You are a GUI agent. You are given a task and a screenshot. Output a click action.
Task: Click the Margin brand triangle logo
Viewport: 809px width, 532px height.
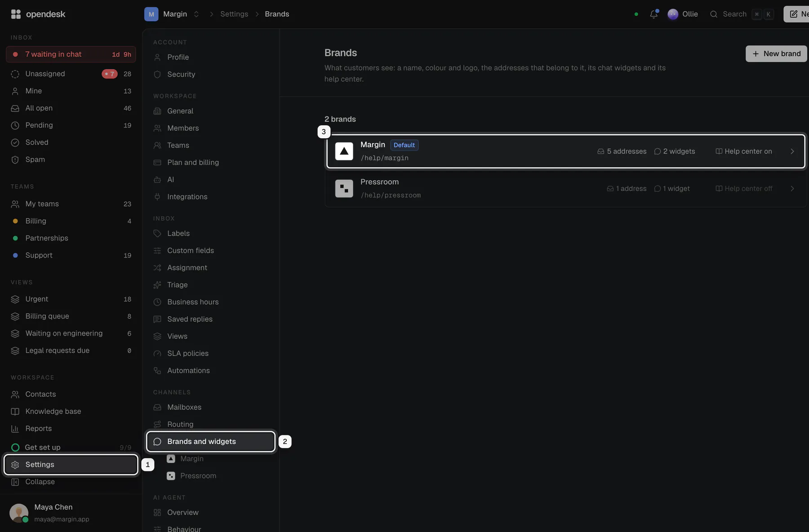click(344, 151)
